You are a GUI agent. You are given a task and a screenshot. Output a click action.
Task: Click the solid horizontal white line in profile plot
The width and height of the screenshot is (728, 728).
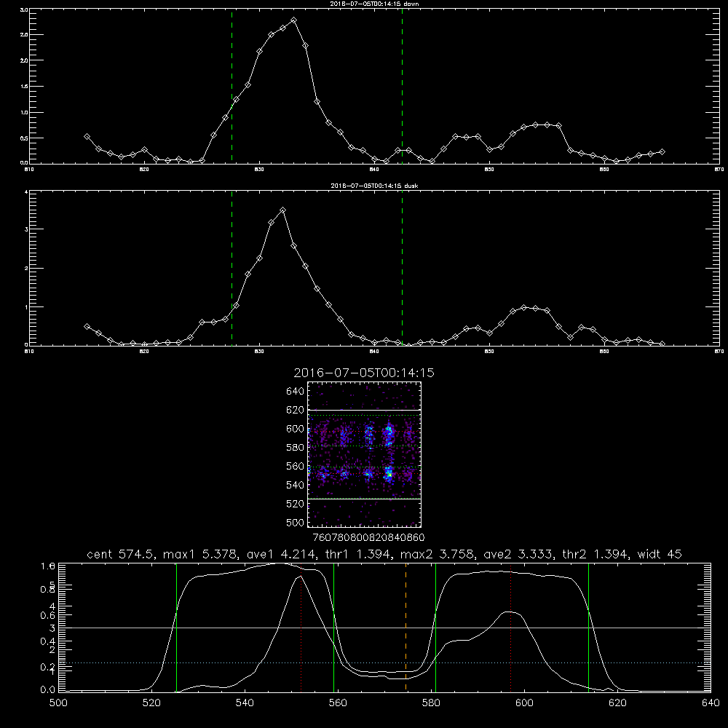click(384, 628)
